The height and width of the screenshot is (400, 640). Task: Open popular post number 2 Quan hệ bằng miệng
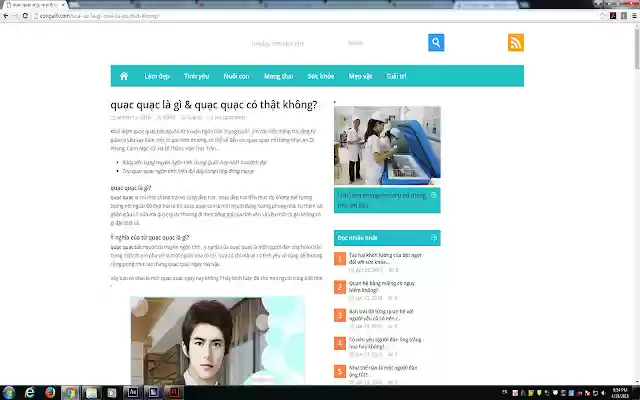[382, 287]
